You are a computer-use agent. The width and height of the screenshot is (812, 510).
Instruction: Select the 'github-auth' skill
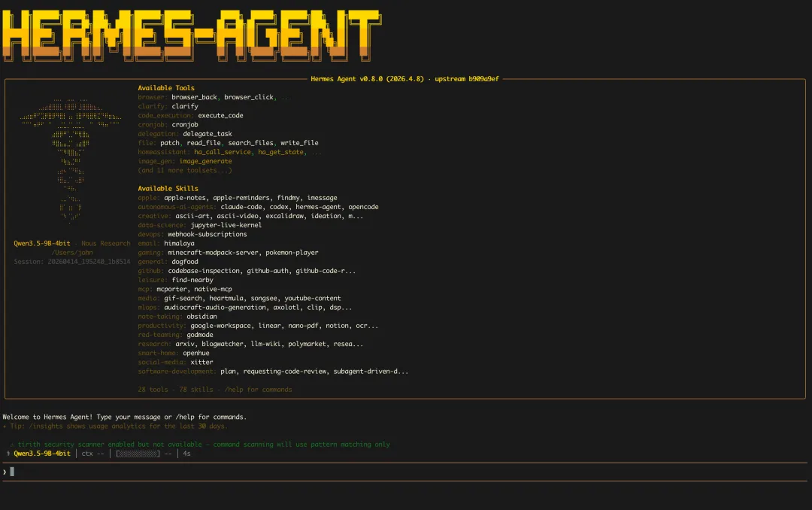pyautogui.click(x=268, y=271)
